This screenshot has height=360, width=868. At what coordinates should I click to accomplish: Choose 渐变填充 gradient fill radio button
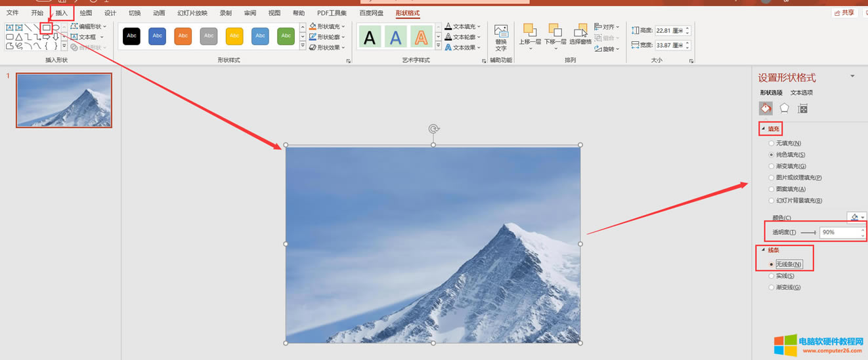click(x=771, y=166)
